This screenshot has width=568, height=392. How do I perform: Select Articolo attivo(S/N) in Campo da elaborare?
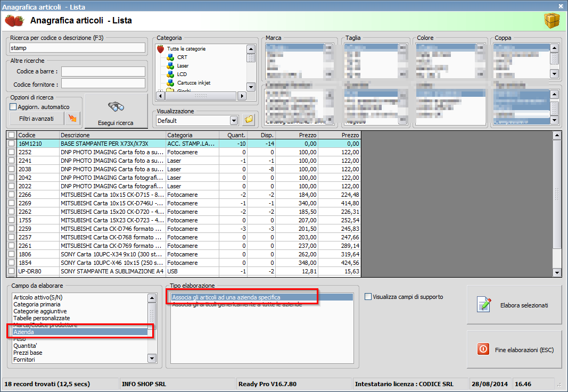(38, 297)
